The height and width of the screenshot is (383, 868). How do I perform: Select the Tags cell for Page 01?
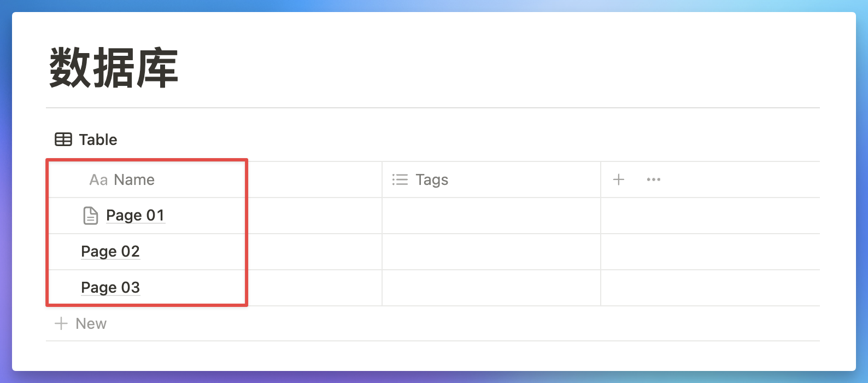[x=491, y=216]
